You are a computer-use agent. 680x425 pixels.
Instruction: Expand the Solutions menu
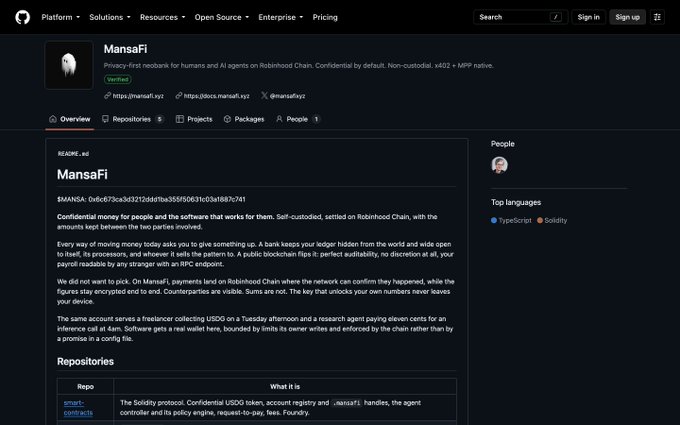point(110,17)
